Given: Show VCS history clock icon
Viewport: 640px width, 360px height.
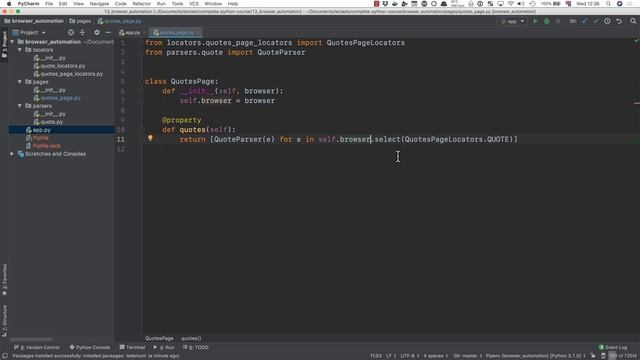Looking at the screenshot, I should (x=607, y=21).
